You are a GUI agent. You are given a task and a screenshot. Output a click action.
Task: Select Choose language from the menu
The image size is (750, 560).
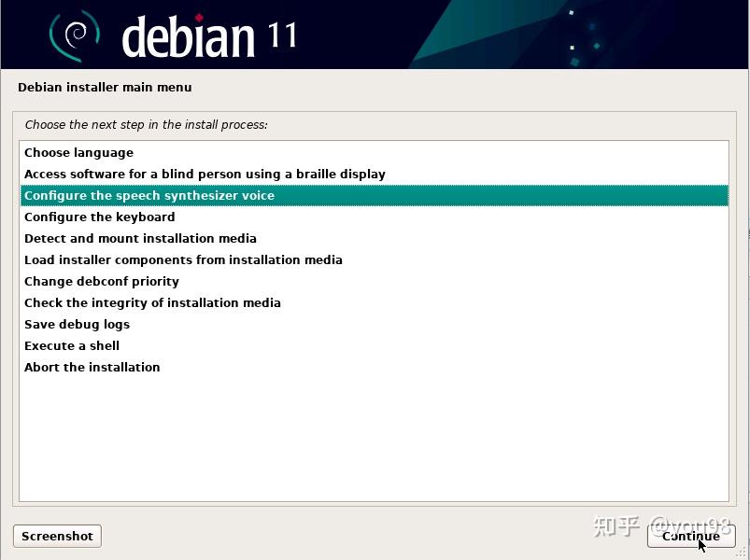[x=78, y=152]
